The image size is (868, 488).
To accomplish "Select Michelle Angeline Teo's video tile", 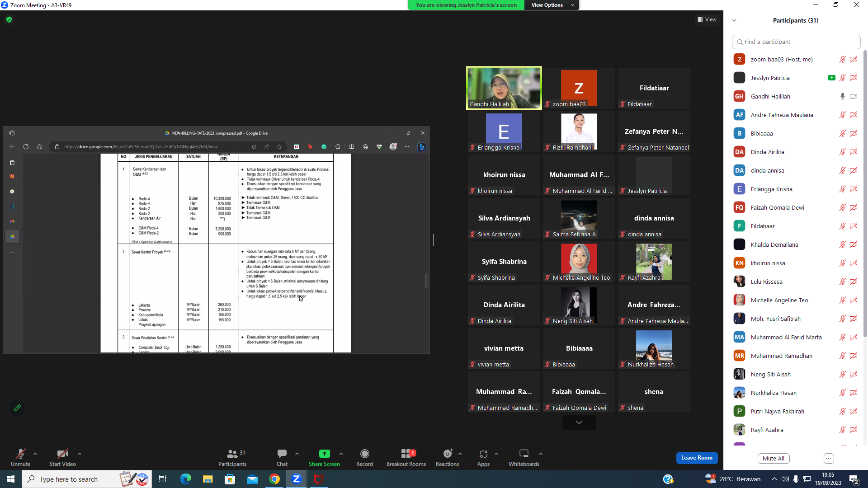I will pyautogui.click(x=579, y=262).
